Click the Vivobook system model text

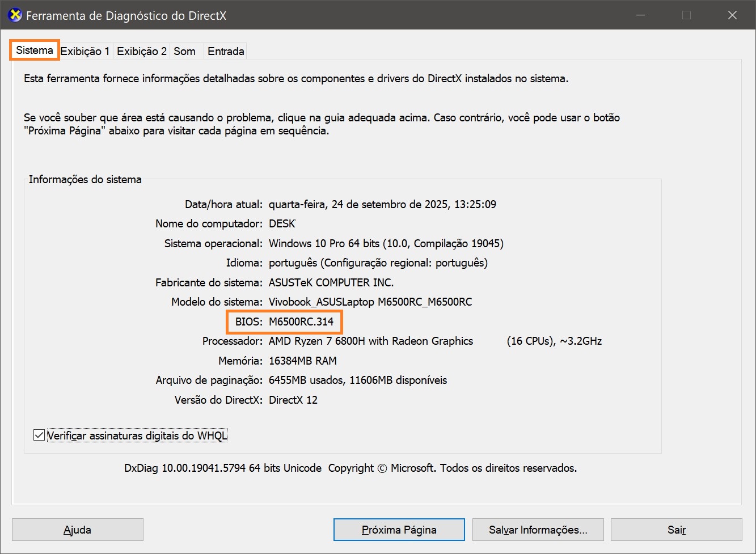(x=370, y=302)
